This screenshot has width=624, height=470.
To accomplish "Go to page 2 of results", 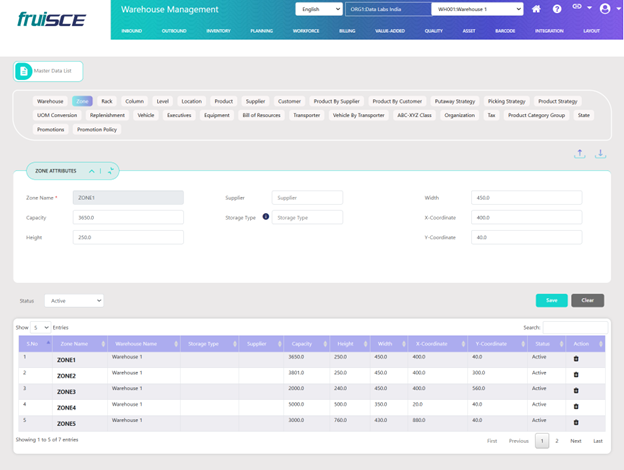I will click(x=557, y=440).
